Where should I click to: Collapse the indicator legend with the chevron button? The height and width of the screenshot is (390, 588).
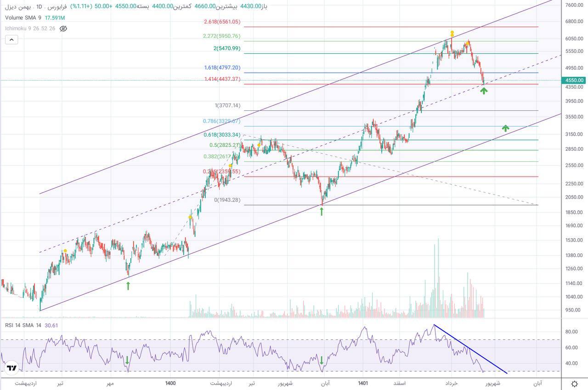(x=11, y=40)
